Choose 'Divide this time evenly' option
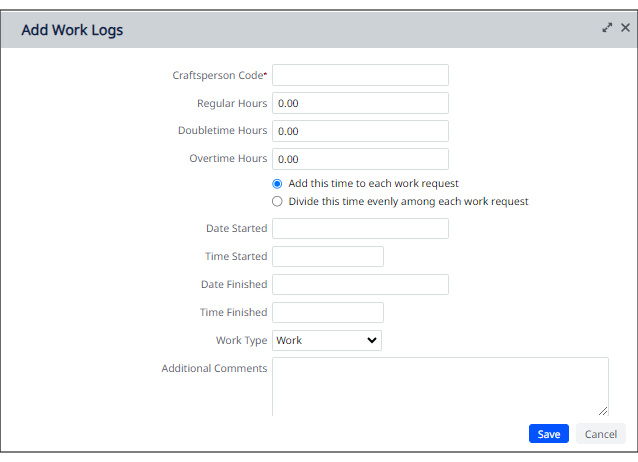 [x=278, y=201]
